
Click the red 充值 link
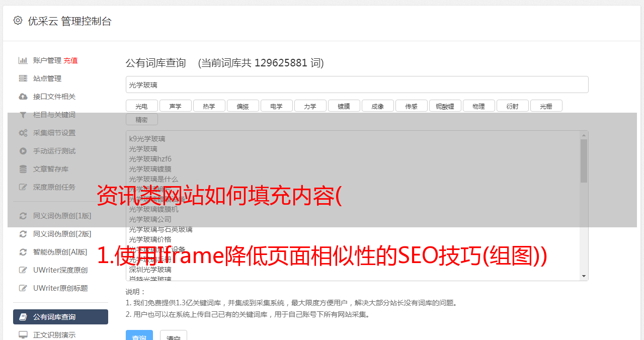click(x=70, y=60)
